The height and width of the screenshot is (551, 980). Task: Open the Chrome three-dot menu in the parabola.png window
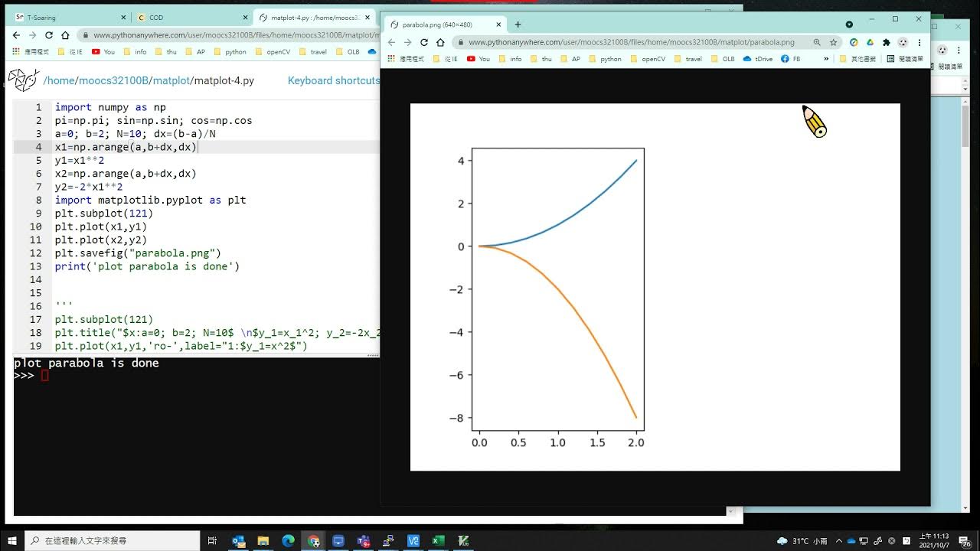919,43
